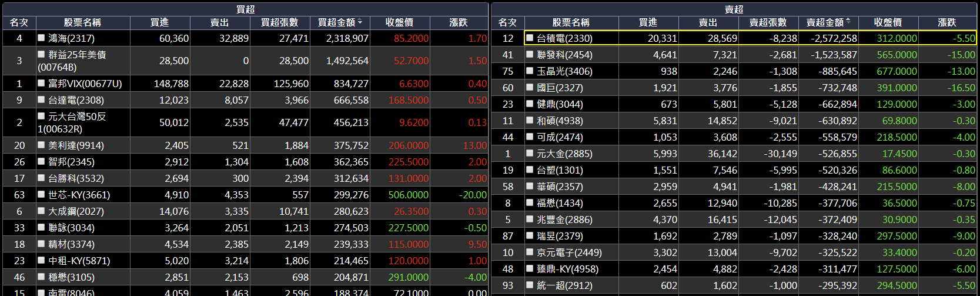This screenshot has height=296, width=980.
Task: Select stock name 聯詠(3034)
Action: [x=71, y=228]
